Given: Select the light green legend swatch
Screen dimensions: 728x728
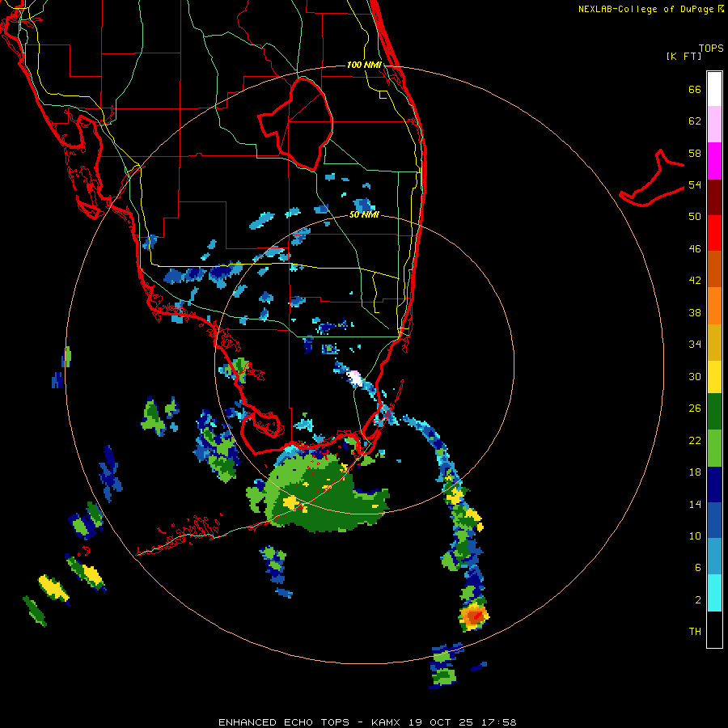Looking at the screenshot, I should 714,448.
